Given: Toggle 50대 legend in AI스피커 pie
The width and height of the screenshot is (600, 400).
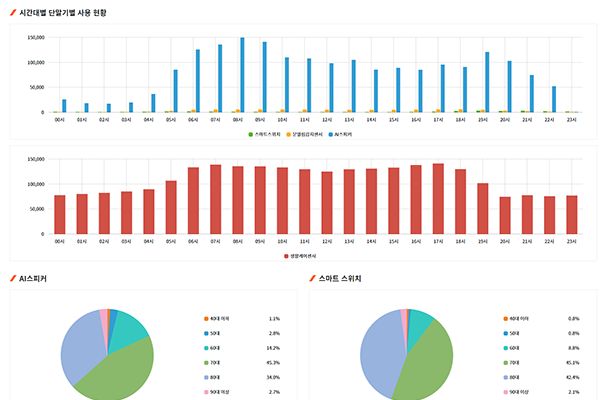Looking at the screenshot, I should pyautogui.click(x=212, y=333).
